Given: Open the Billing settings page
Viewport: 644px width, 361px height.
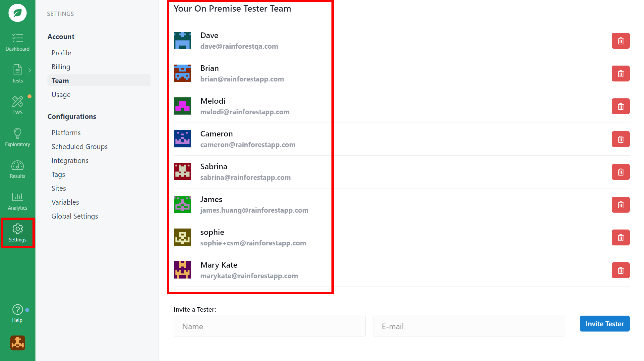Looking at the screenshot, I should [61, 67].
